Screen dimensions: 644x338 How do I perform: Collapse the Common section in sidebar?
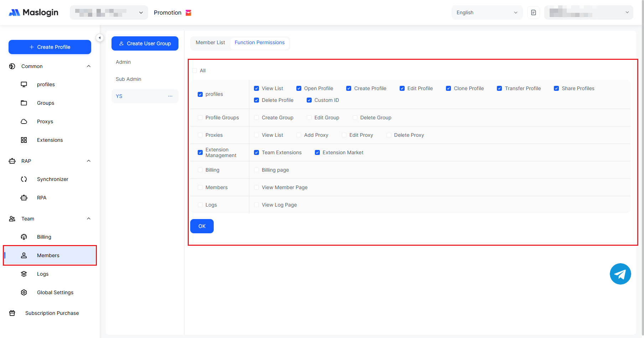89,66
